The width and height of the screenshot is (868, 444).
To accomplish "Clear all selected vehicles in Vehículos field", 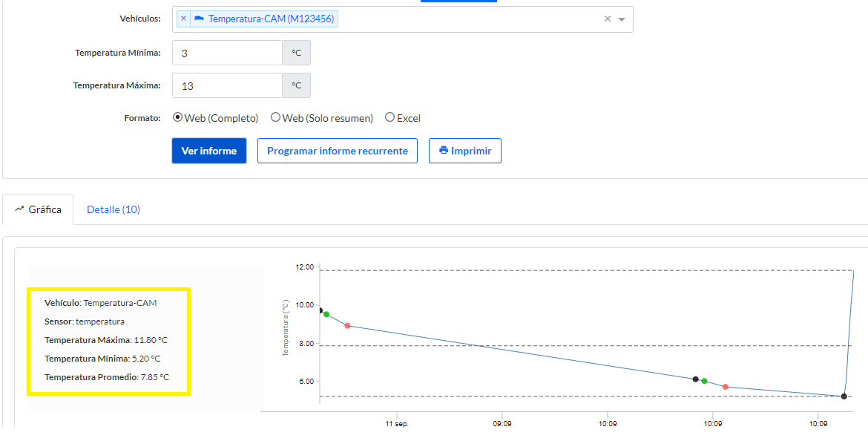I will (x=608, y=19).
